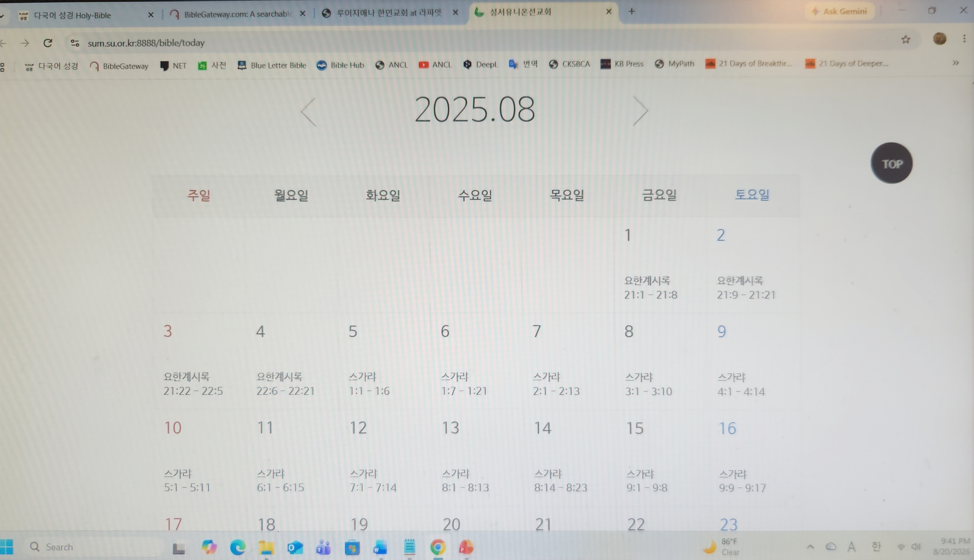Open the Bible Hub bookmark
Viewport: 974px width, 560px height.
[x=340, y=65]
